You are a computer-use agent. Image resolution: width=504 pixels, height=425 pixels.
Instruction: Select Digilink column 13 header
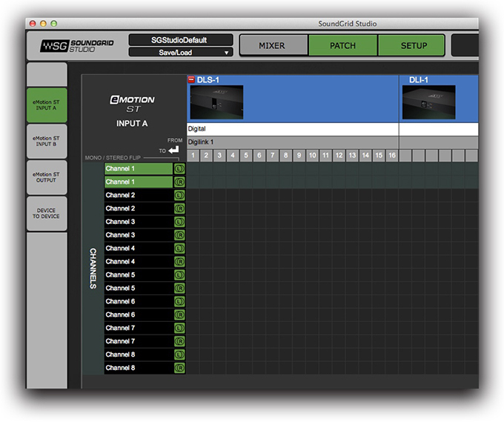pos(352,156)
